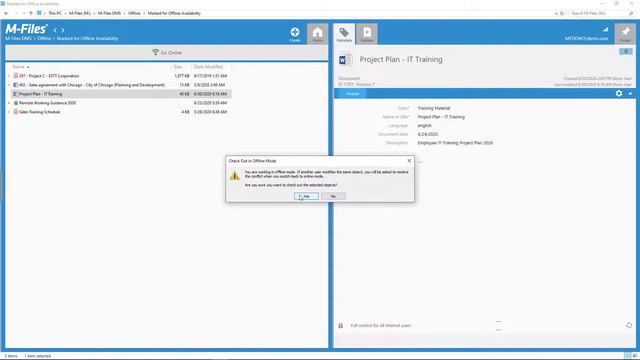The image size is (640, 360).
Task: Click the MFDEMO user name
Action: (586, 38)
